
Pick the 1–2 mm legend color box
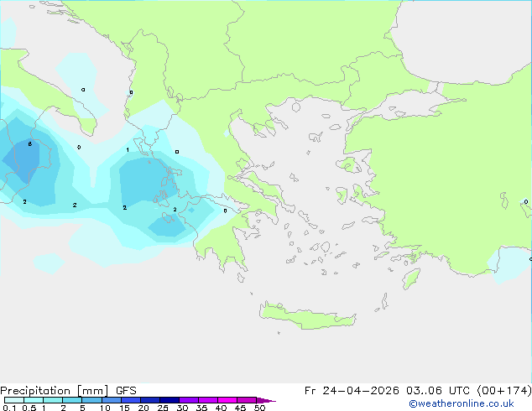[53, 400]
